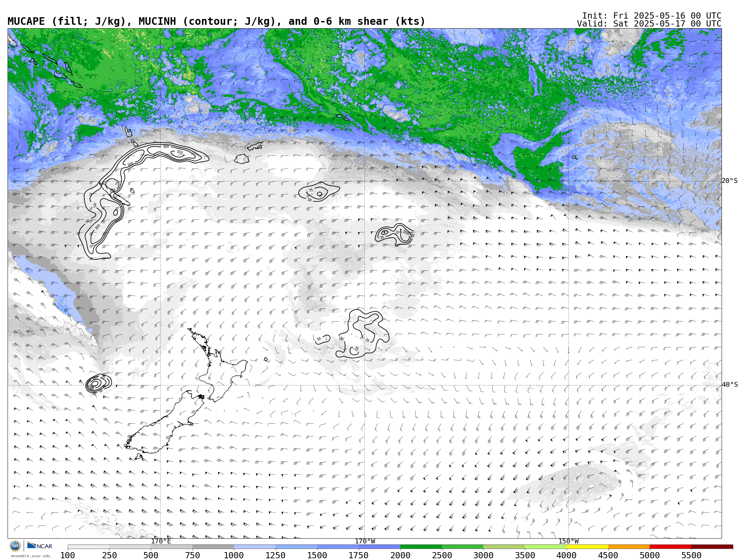The height and width of the screenshot is (560, 744).
Task: Click the 40°S latitude label
Action: [x=730, y=385]
